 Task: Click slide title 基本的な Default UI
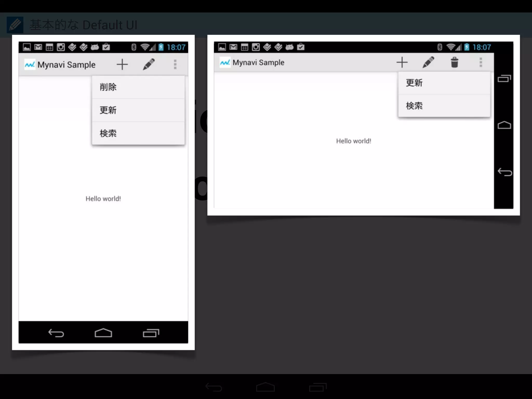click(x=83, y=25)
